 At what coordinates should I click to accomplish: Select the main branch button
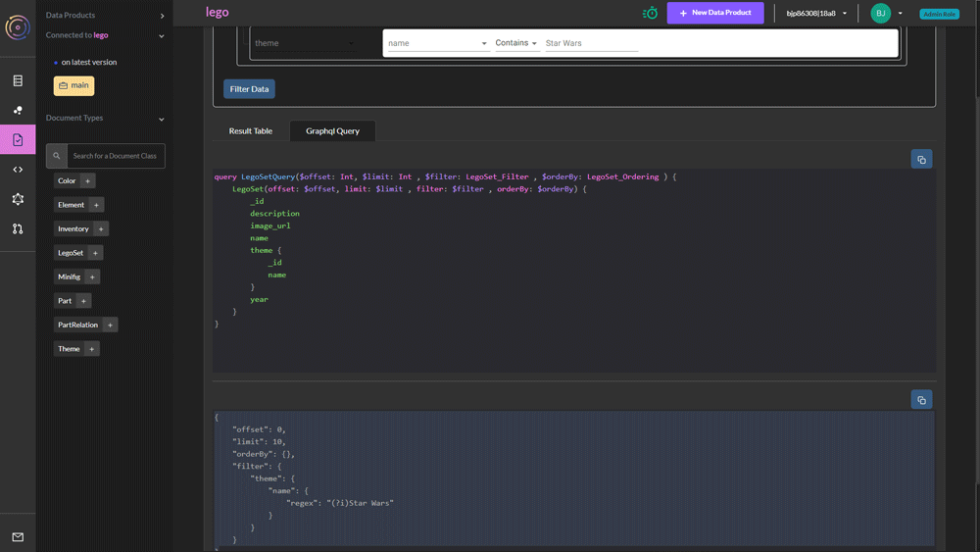pos(73,85)
